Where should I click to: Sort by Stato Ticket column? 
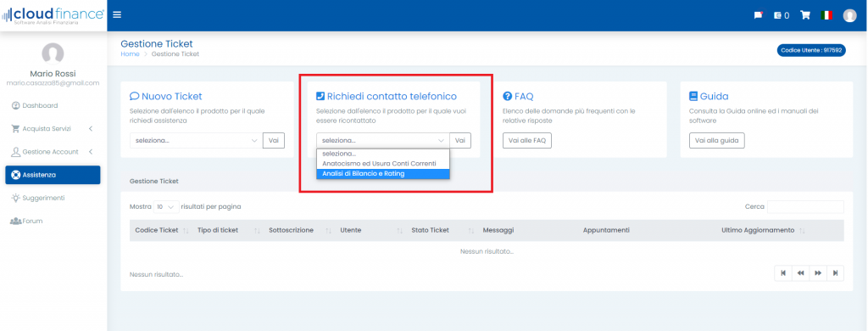(442, 230)
